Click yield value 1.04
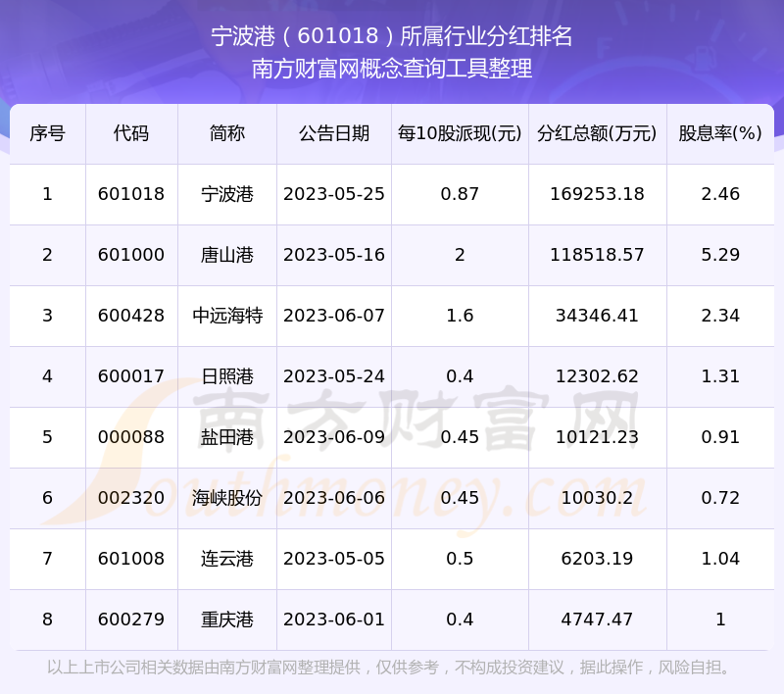Viewport: 784px width, 694px height. click(x=720, y=559)
